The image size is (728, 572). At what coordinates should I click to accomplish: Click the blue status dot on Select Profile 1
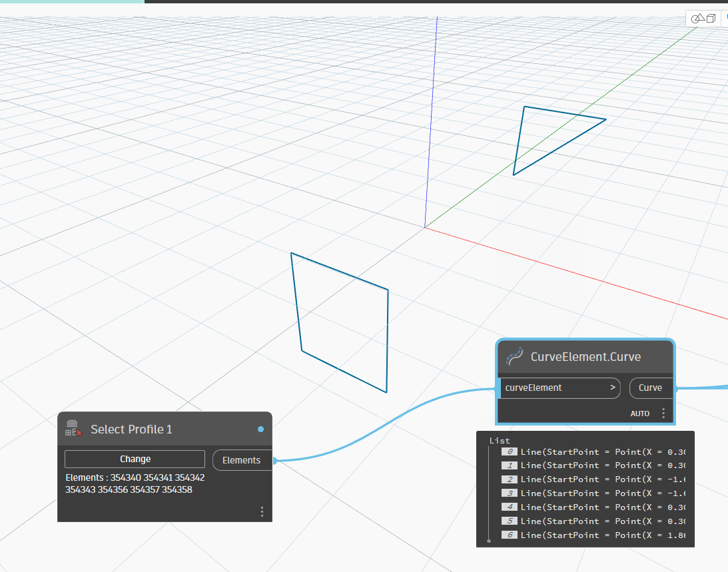260,429
